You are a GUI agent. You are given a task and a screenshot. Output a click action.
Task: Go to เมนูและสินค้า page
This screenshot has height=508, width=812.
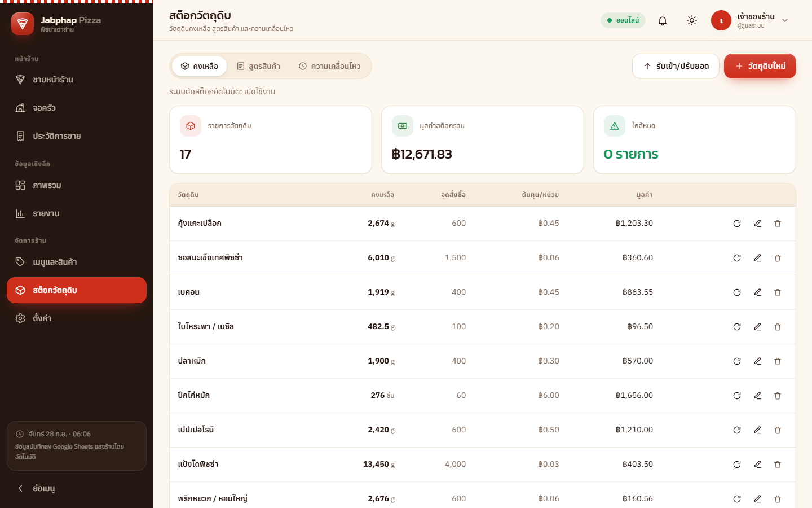77,262
